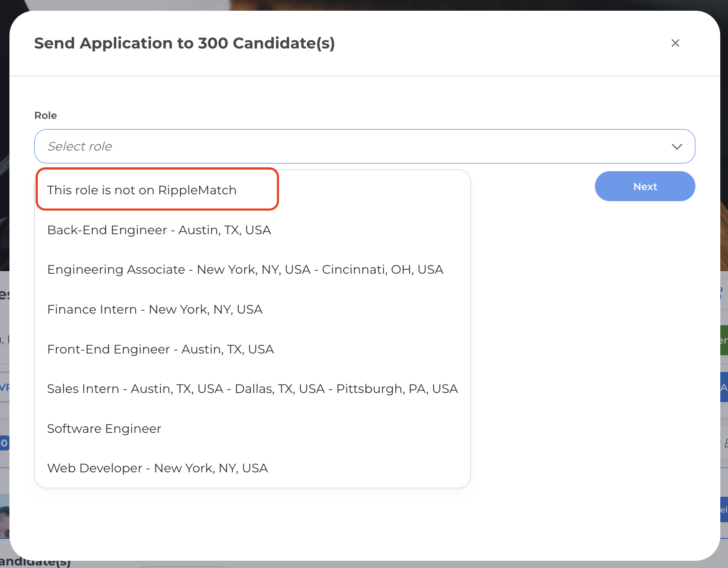Select the Sales Intern multi-city role
Viewport: 728px width, 568px height.
point(252,389)
